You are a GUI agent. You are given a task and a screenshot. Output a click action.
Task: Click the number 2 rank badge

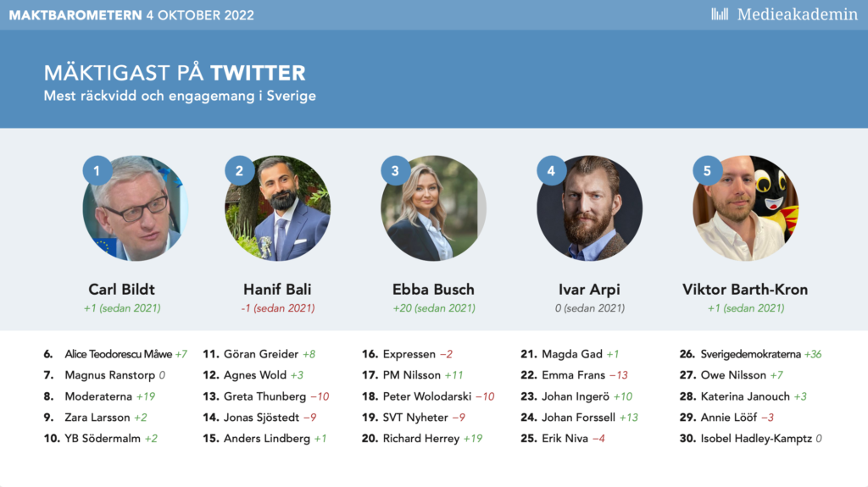click(x=239, y=170)
